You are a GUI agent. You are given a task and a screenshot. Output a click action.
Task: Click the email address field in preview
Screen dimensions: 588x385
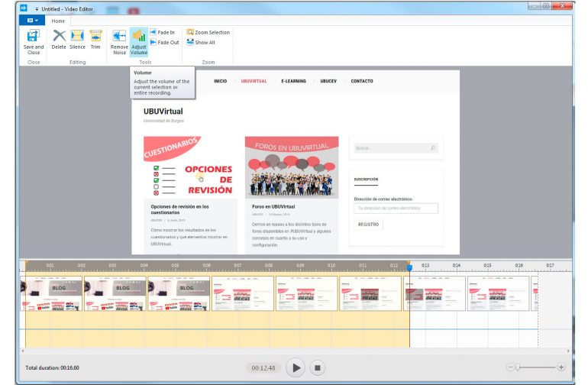pos(396,209)
